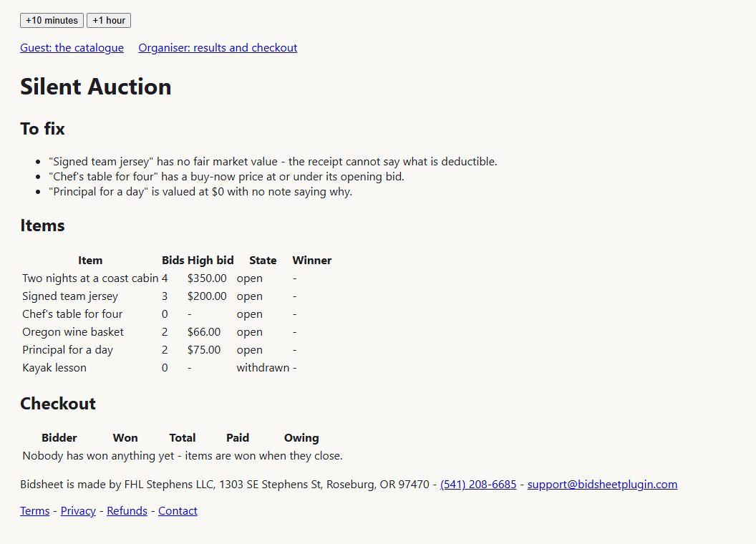Click the Winner column header
The height and width of the screenshot is (544, 756).
(312, 261)
